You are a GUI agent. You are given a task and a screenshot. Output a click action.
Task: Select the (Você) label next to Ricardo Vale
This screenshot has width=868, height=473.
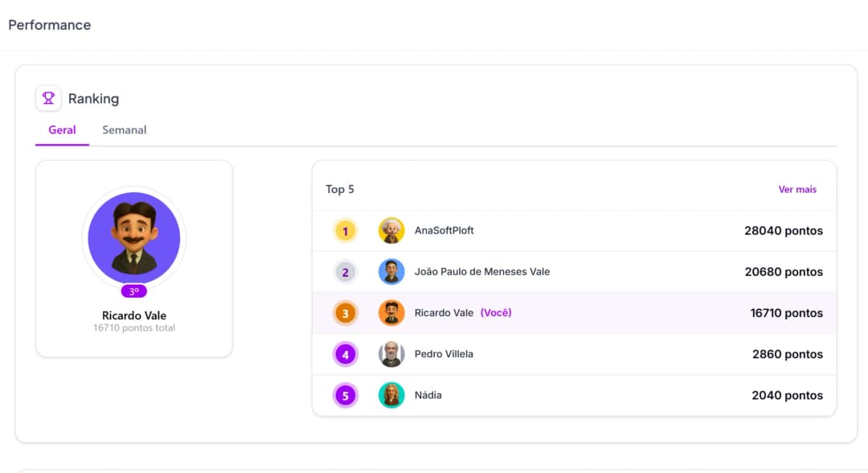(496, 313)
